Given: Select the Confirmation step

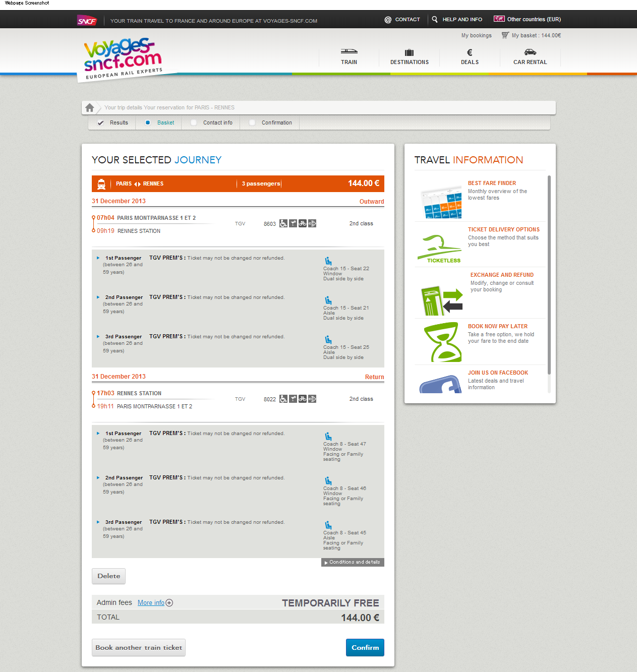Looking at the screenshot, I should click(x=271, y=123).
